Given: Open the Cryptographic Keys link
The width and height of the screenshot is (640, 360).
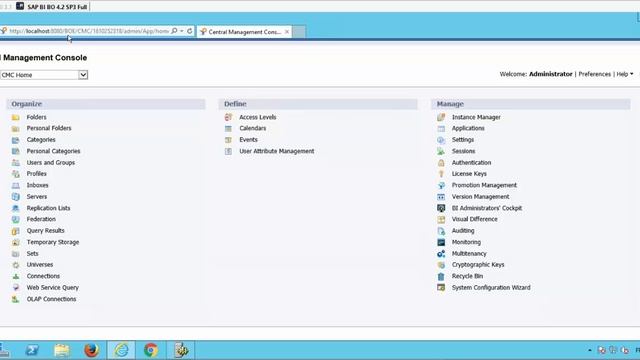Looking at the screenshot, I should (x=478, y=264).
